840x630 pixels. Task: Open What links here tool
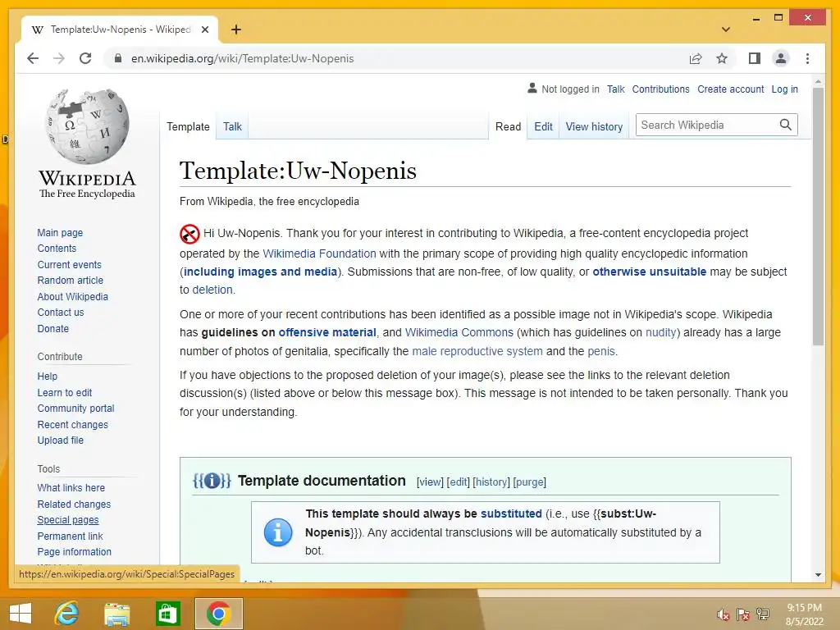point(71,487)
